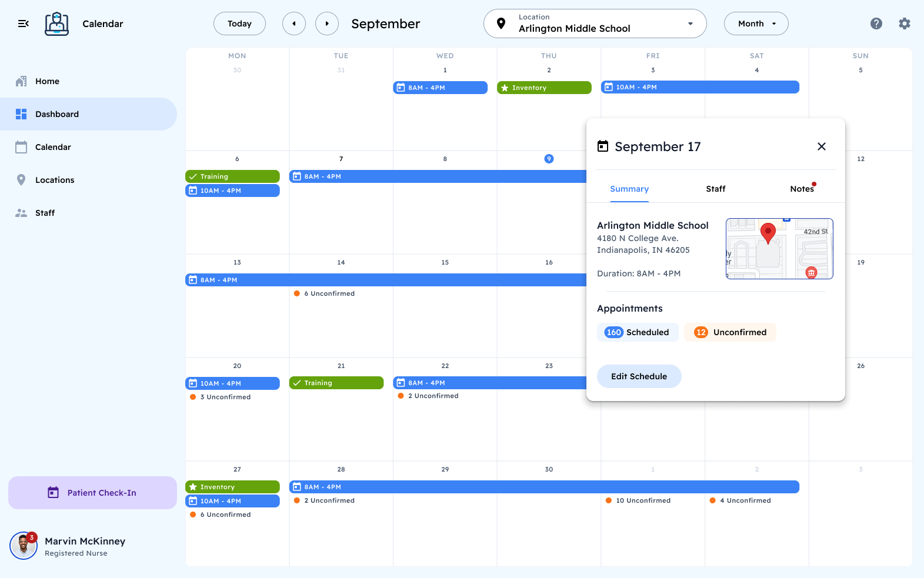Open the Location dropdown for Arlington Middle School
The height and width of the screenshot is (578, 924).
[x=595, y=24]
